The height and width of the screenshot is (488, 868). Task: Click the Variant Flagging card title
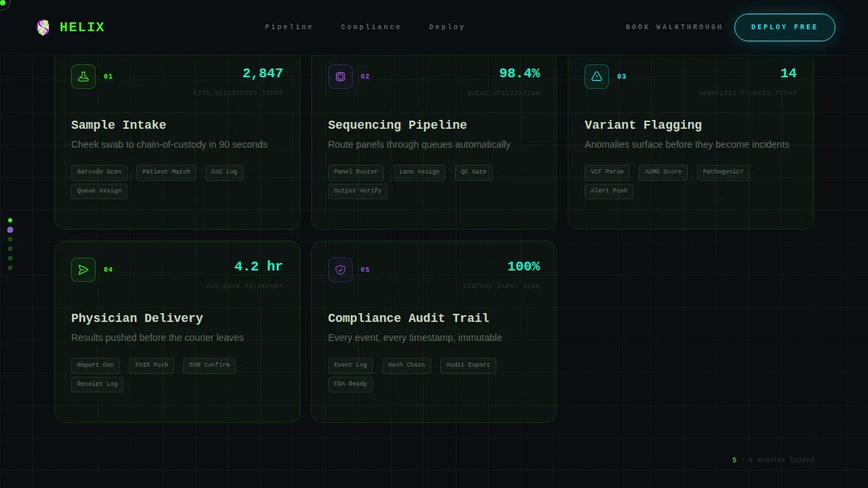point(643,125)
